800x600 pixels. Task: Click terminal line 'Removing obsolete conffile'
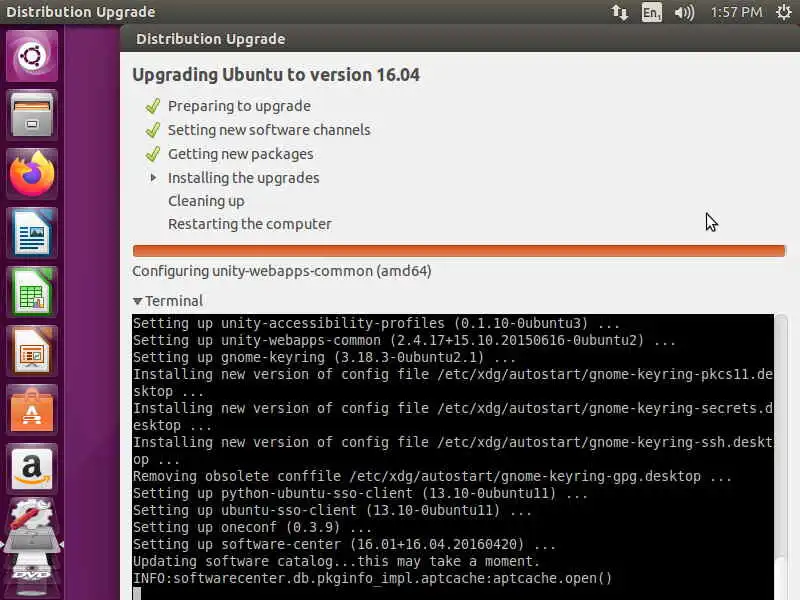pos(432,477)
